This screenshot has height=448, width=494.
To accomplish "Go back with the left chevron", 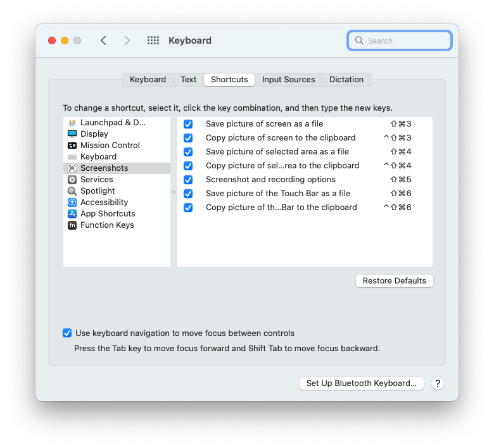I will 103,40.
